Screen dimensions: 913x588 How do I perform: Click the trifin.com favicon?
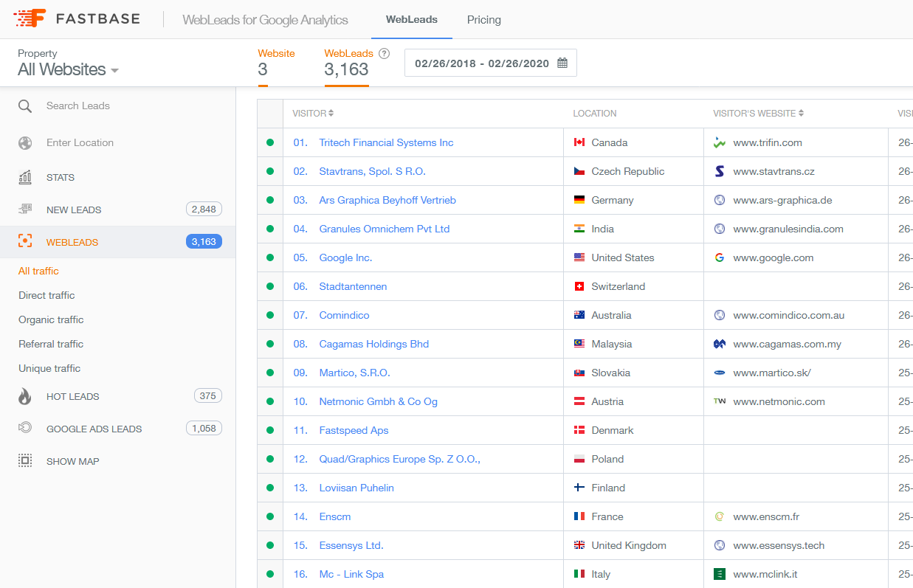click(x=720, y=142)
